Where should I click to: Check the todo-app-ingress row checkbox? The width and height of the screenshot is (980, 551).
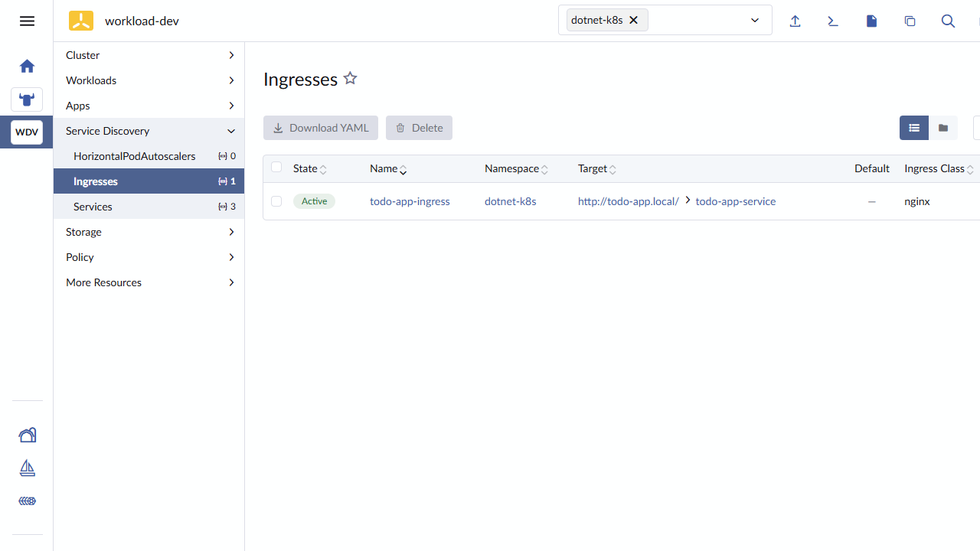pos(276,201)
